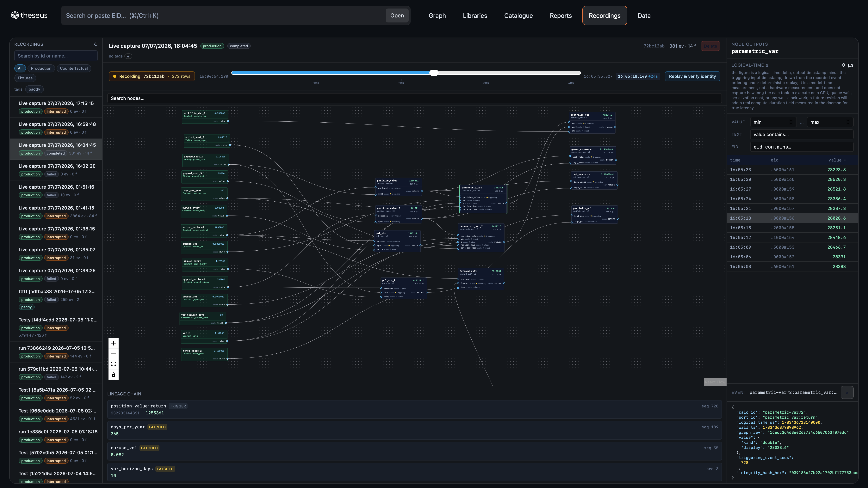Viewport: 868px width, 488px height.
Task: Select the position_value graph node
Action: point(398,187)
